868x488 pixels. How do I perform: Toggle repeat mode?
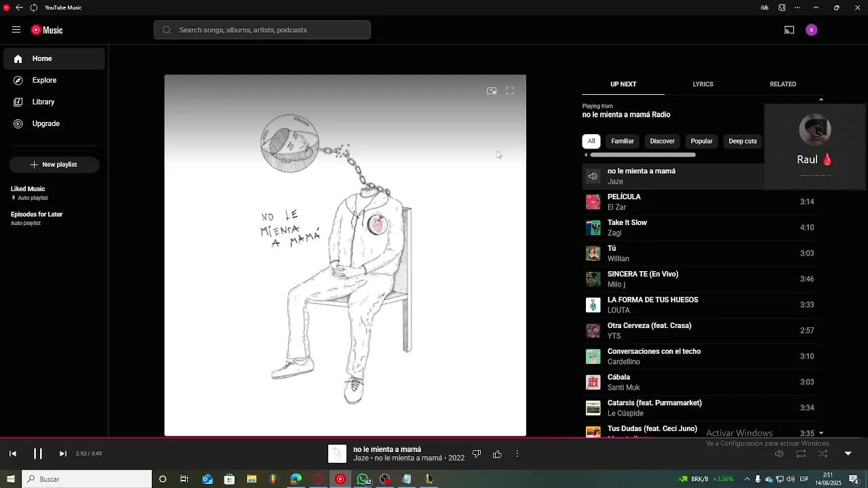801,453
